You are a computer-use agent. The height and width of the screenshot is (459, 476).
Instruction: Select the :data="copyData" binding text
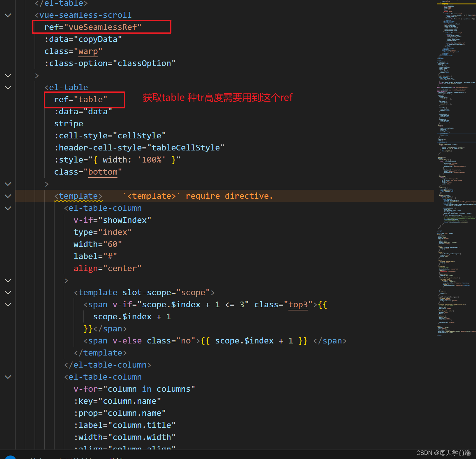(82, 39)
